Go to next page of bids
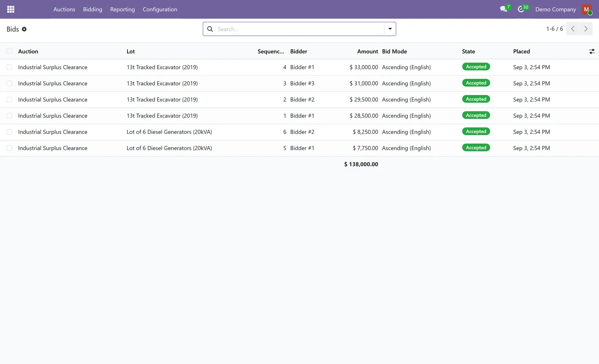599x364 pixels. [586, 29]
